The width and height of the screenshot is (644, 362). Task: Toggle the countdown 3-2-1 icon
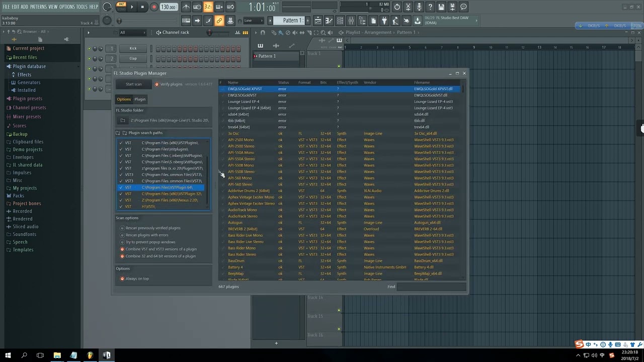tap(208, 7)
